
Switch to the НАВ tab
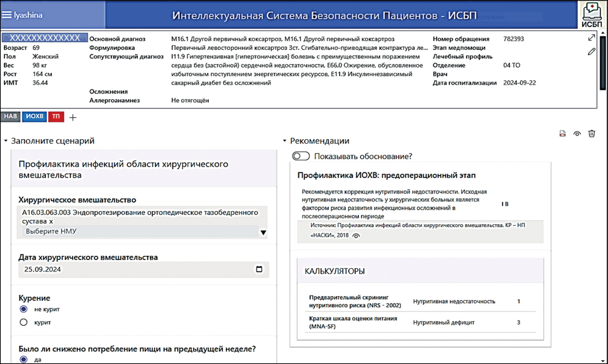(11, 116)
